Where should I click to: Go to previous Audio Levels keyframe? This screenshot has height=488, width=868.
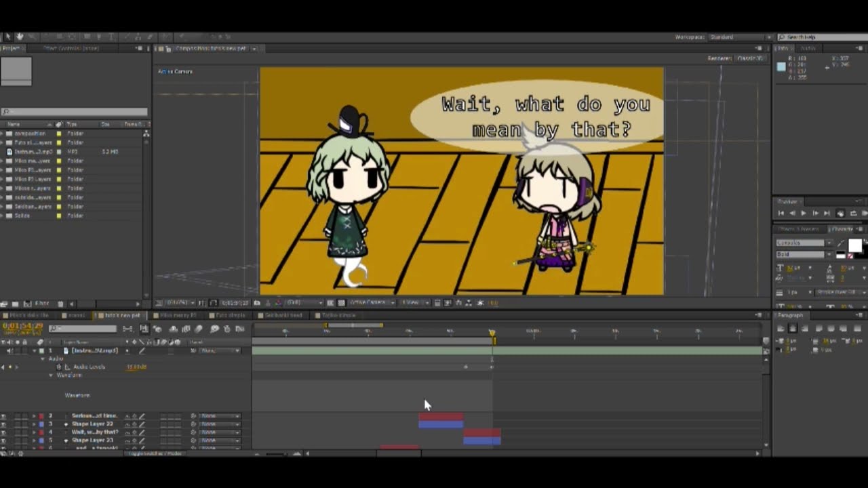(3, 367)
